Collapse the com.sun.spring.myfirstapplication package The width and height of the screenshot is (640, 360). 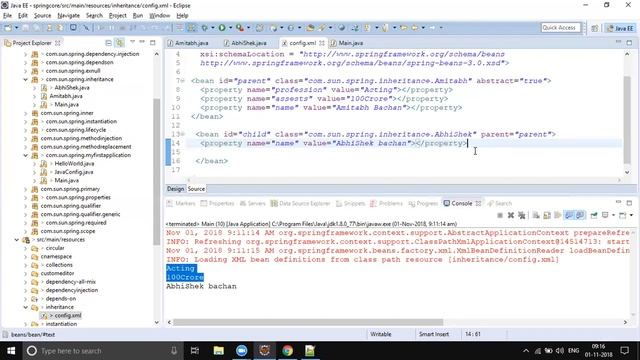click(25, 155)
